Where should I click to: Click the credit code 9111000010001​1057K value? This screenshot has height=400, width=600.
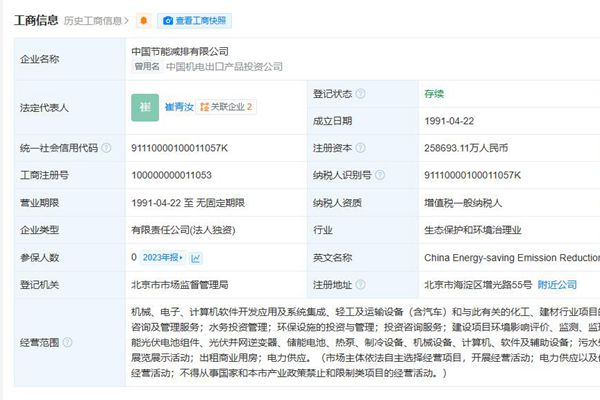click(179, 148)
